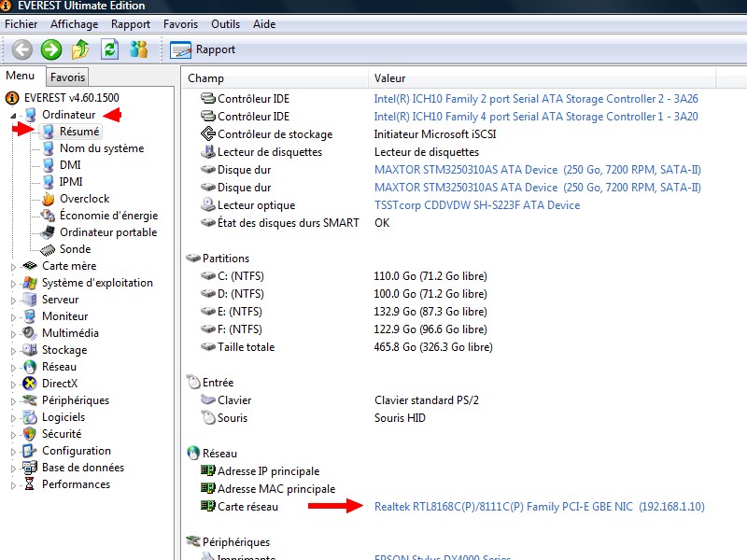Click the up-level arrow toolbar icon
The height and width of the screenshot is (560, 747).
[81, 49]
